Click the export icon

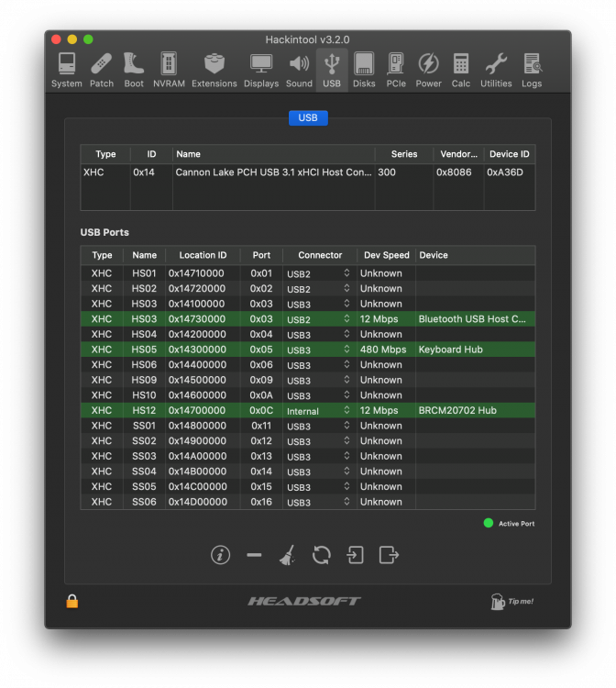coord(389,555)
